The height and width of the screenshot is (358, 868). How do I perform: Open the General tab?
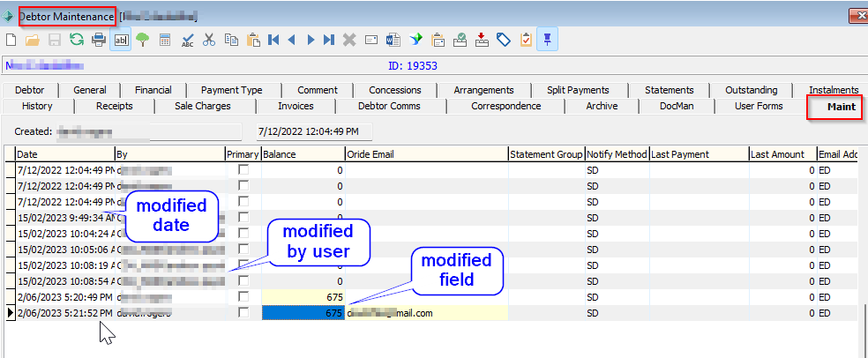coord(89,90)
